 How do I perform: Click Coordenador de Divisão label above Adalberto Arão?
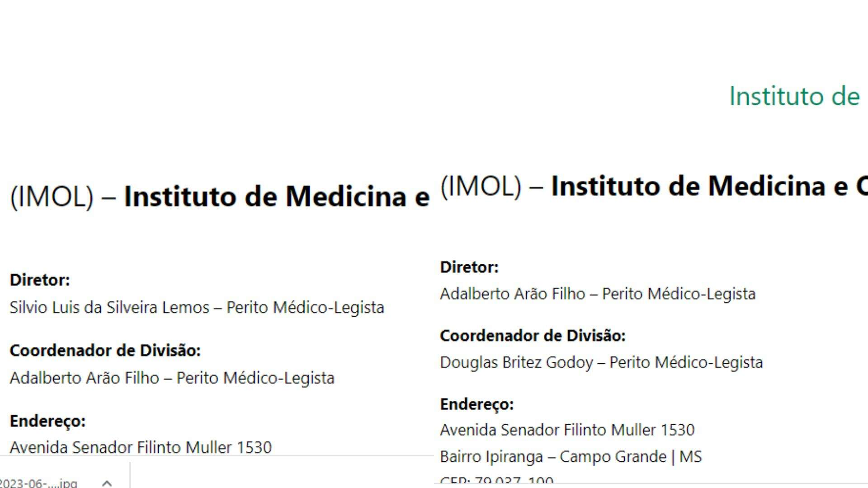point(105,351)
